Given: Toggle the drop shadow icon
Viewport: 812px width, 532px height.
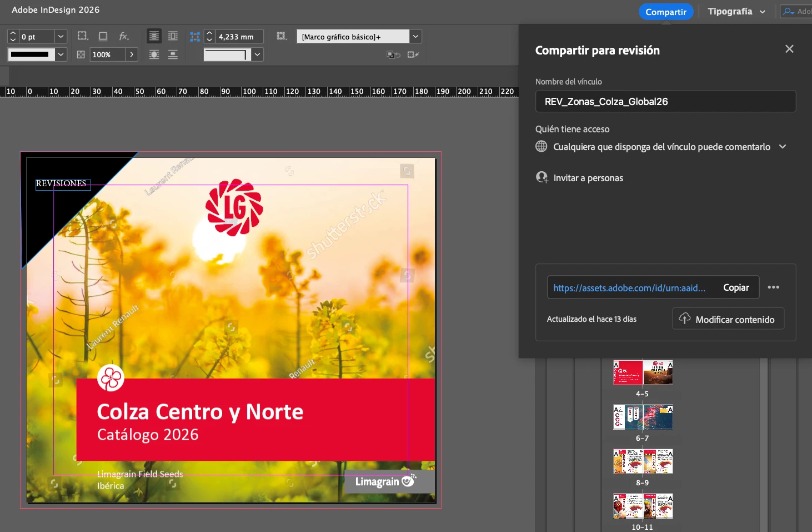Looking at the screenshot, I should 103,36.
